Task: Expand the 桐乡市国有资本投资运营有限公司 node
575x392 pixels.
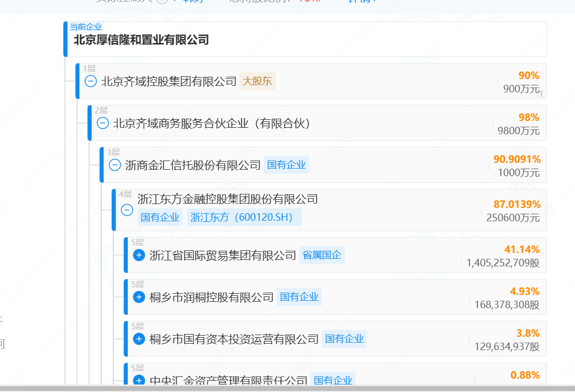Action: tap(139, 339)
